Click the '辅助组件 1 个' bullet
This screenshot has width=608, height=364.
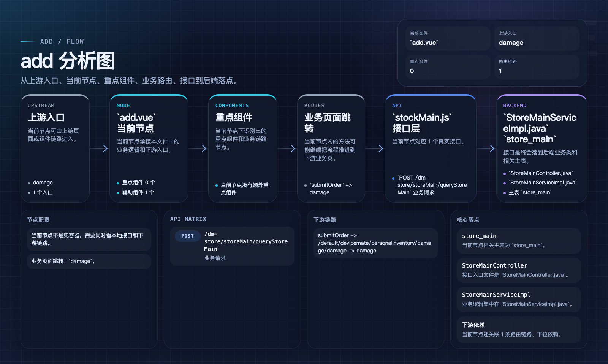(138, 192)
